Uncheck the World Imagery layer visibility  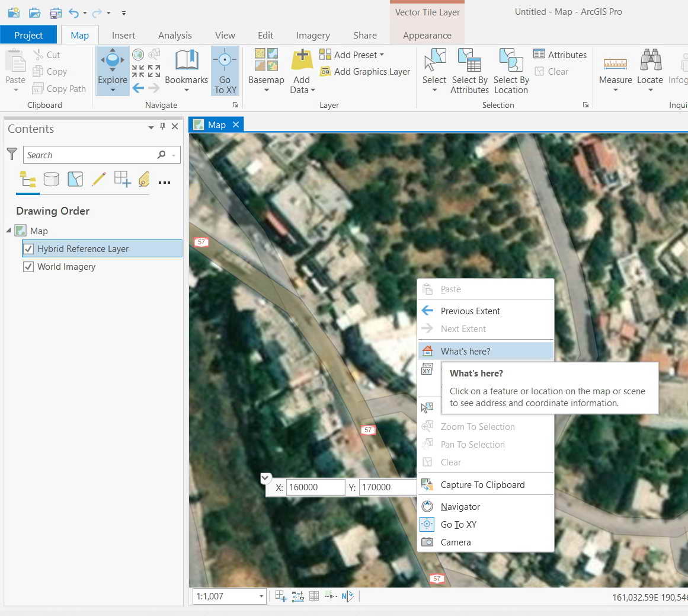[x=28, y=266]
